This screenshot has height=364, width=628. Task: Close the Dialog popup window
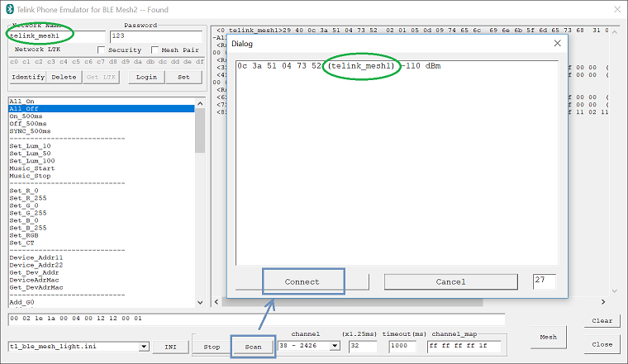tap(557, 43)
